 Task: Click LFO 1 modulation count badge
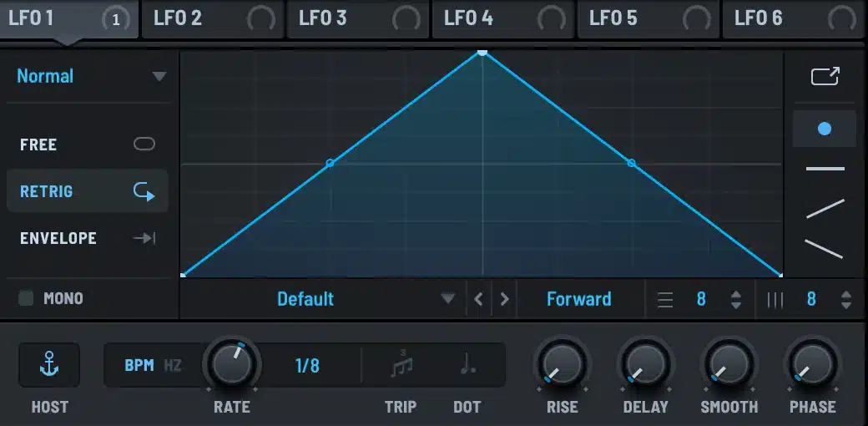pos(116,20)
